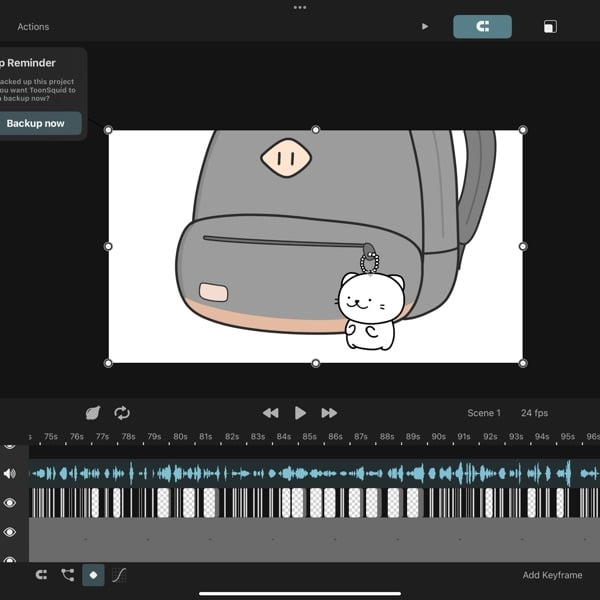Screen dimensions: 600x600
Task: Hide the gray empty layer with eye icon
Action: click(10, 532)
